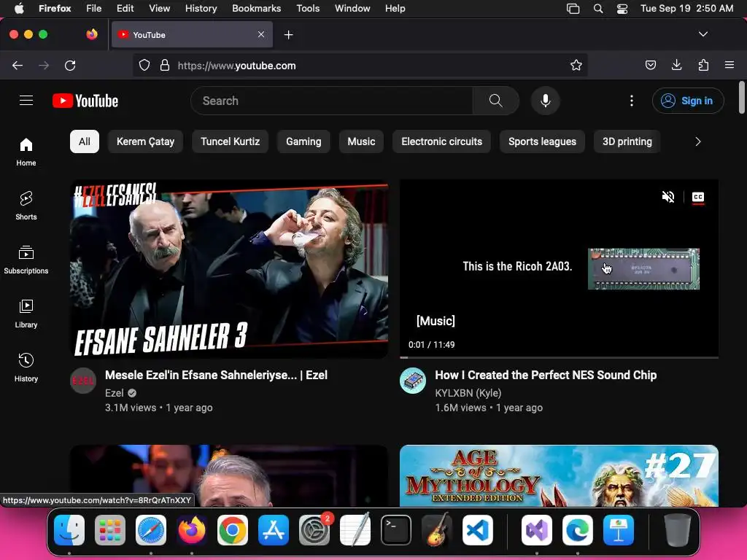Viewport: 747px width, 560px height.
Task: Filter by 3D printing chip
Action: coord(627,141)
